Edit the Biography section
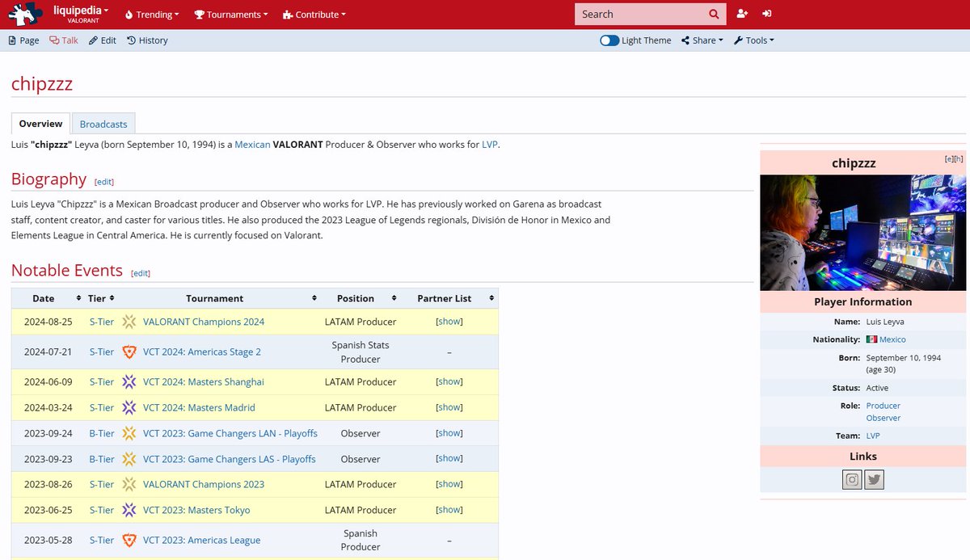This screenshot has height=560, width=970. pyautogui.click(x=105, y=182)
